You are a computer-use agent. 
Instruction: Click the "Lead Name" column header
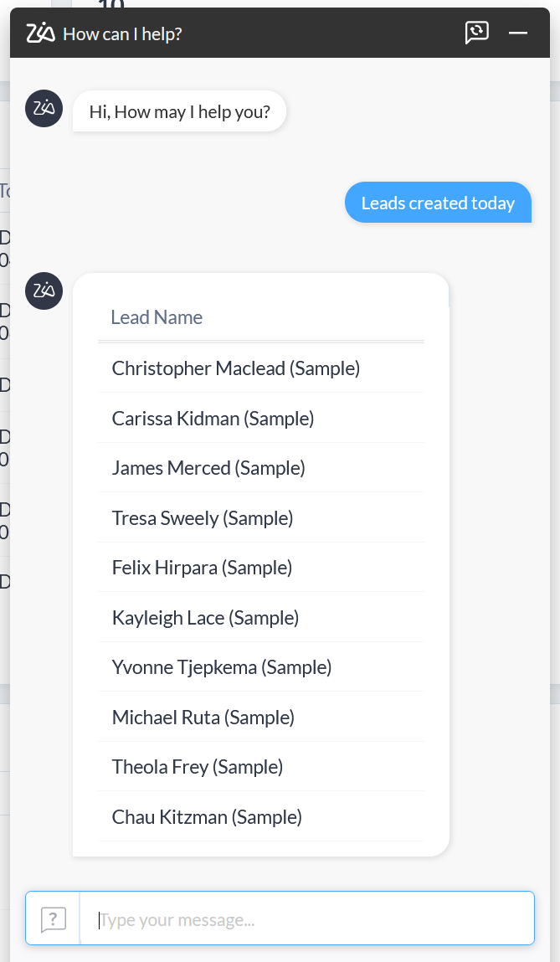[x=157, y=317]
